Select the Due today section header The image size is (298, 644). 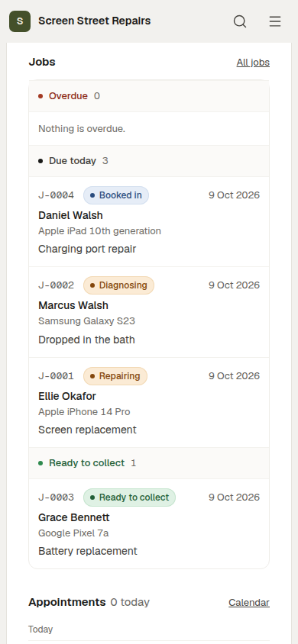(x=149, y=161)
